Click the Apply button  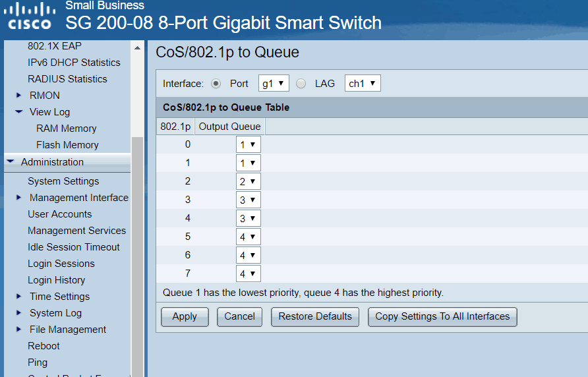[185, 317]
